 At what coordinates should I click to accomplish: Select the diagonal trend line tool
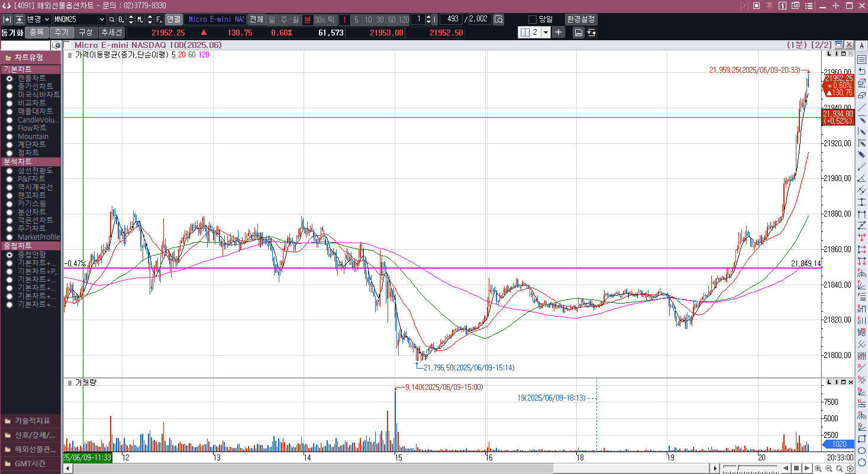861,107
